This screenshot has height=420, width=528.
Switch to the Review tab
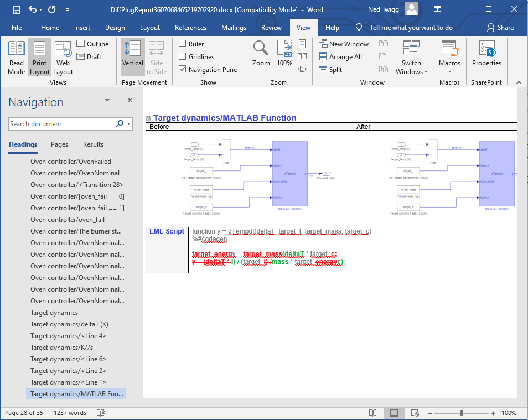tap(271, 28)
